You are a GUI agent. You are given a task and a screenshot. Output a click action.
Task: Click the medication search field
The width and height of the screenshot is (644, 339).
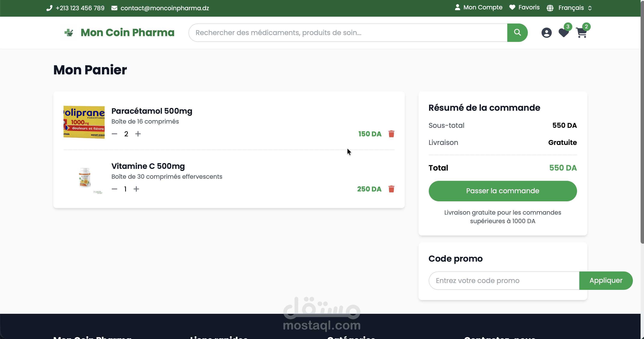347,33
